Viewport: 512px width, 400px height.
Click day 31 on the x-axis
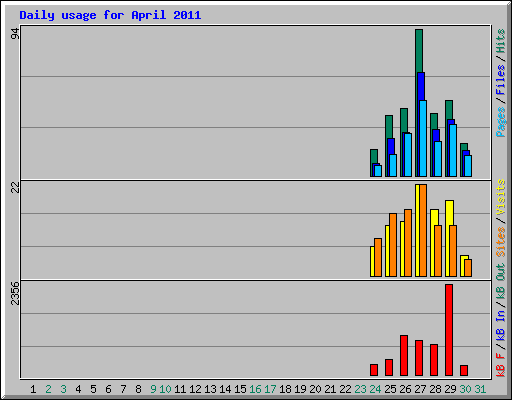pyautogui.click(x=480, y=389)
